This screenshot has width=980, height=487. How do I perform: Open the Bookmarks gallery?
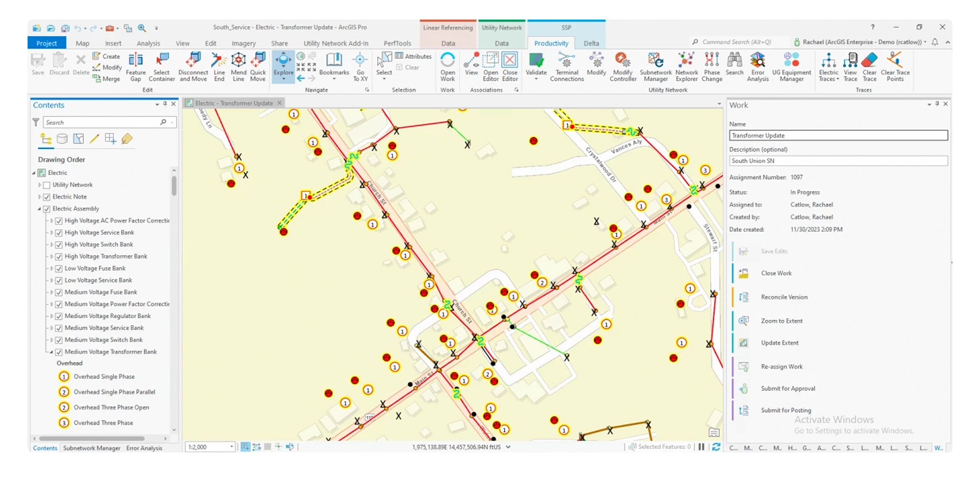(x=334, y=67)
